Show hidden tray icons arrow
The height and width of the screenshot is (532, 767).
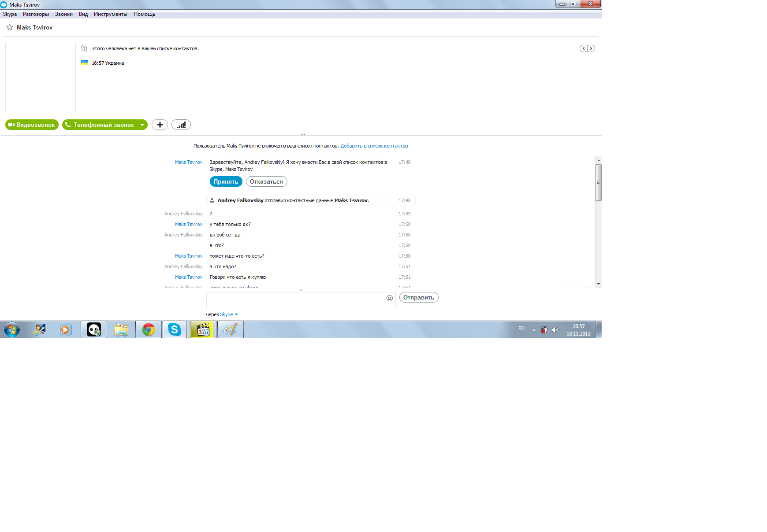[534, 330]
